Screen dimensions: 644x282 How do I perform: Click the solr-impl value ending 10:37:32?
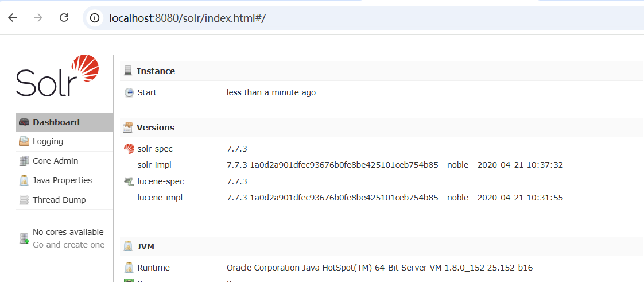(x=395, y=165)
